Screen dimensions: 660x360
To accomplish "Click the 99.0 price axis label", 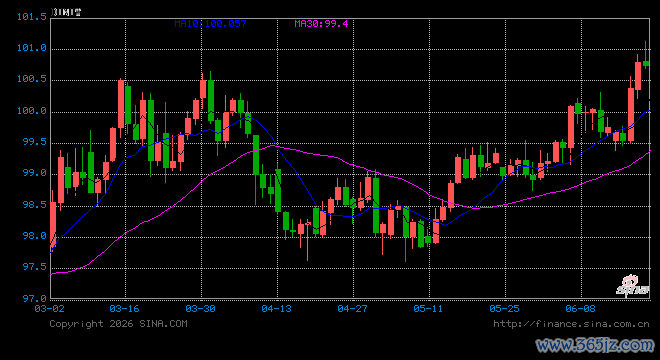I will 35,173.
